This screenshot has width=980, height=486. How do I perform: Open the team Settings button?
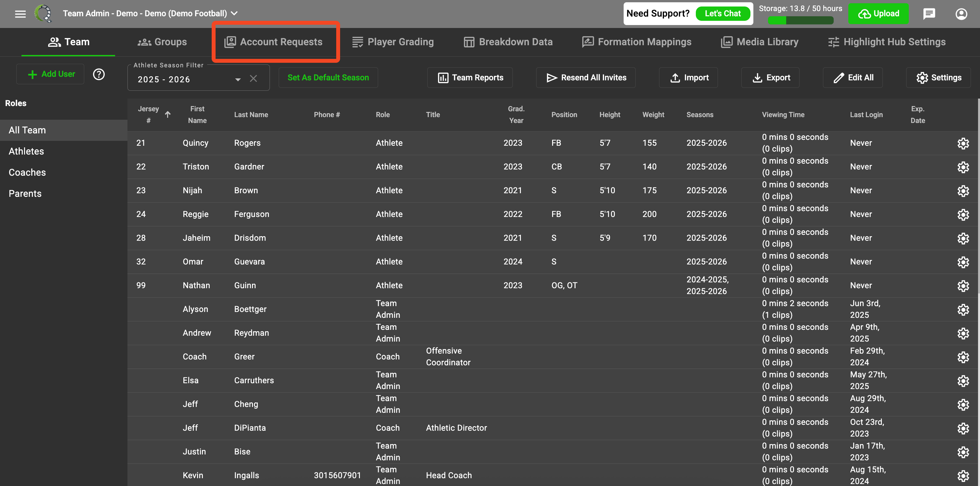(938, 78)
